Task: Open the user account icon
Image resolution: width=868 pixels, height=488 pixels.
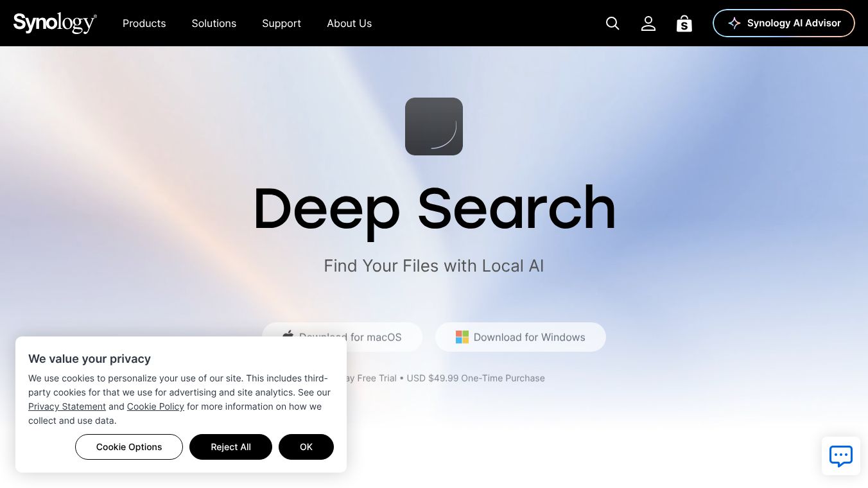Action: pos(648,23)
